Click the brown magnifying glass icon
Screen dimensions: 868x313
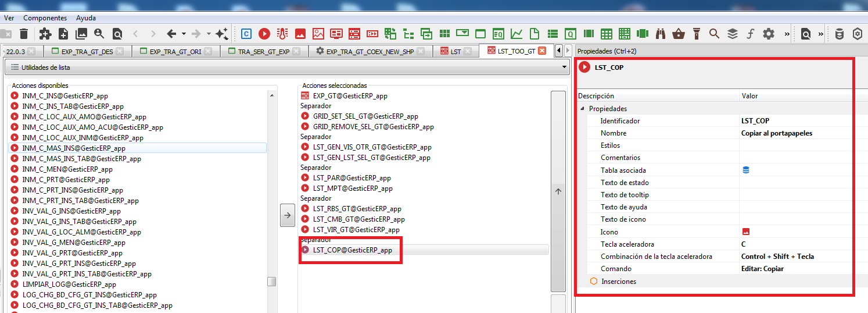click(715, 34)
